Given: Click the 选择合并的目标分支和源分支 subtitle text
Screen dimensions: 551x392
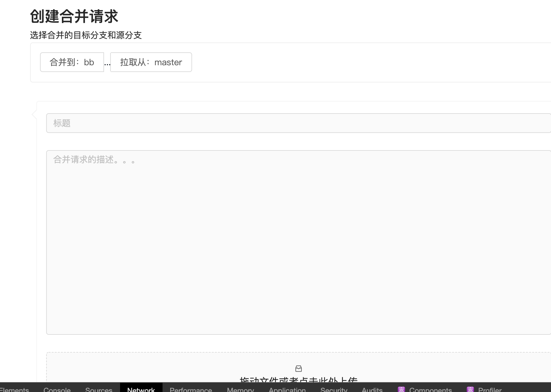Looking at the screenshot, I should pyautogui.click(x=86, y=35).
